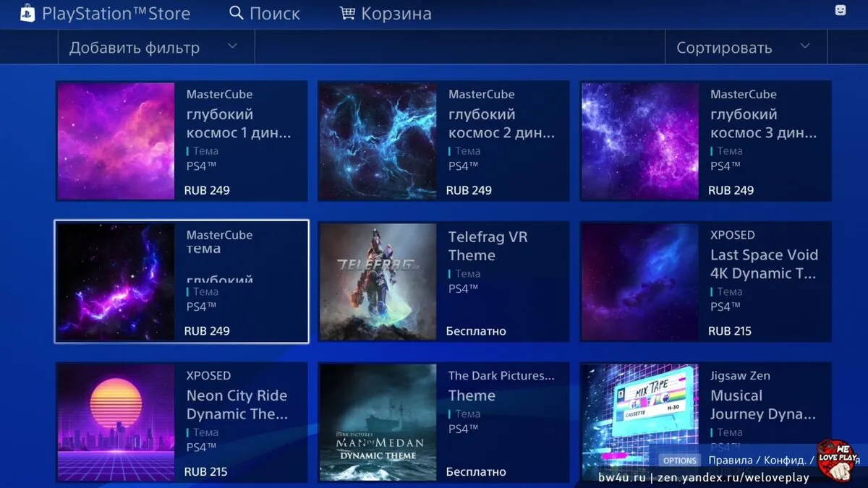The image size is (868, 488).
Task: Click title глубокий космос 2 дин...
Action: click(x=501, y=124)
